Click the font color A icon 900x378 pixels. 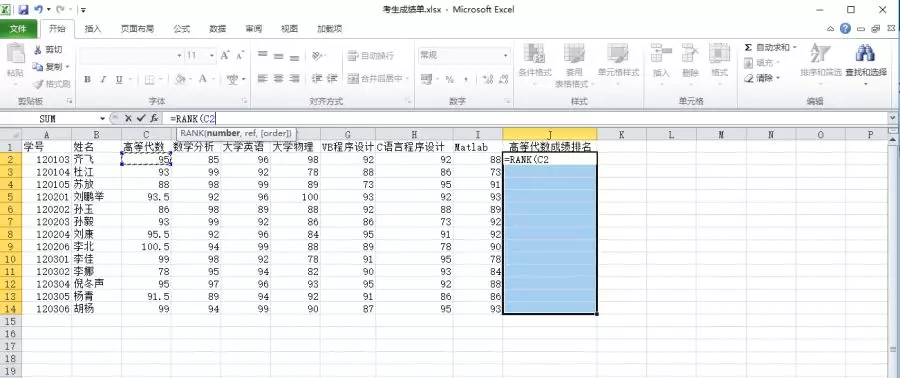click(x=203, y=79)
